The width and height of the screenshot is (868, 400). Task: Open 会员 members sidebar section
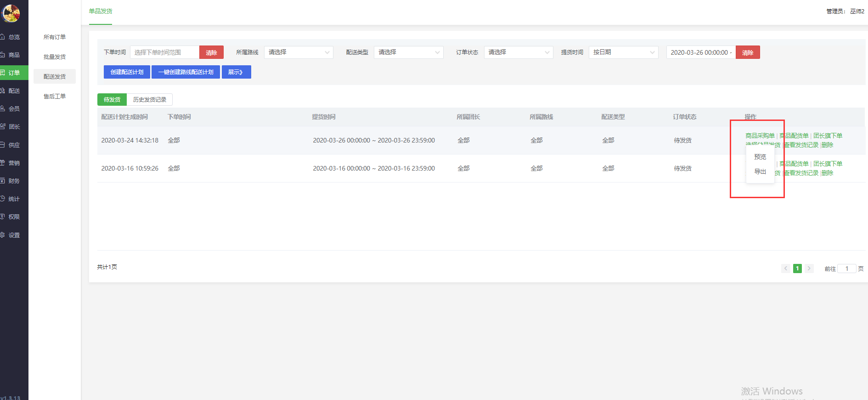14,109
